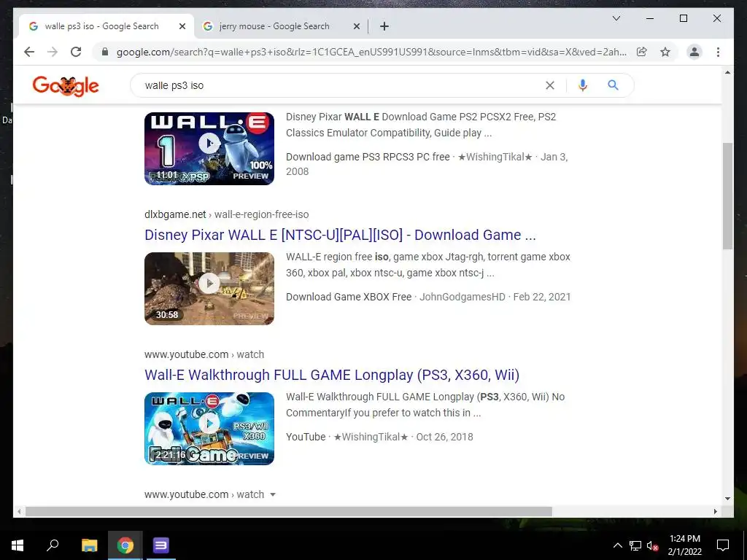Click the YouTube source label under Walkthrough
This screenshot has width=747, height=560.
pyautogui.click(x=306, y=437)
